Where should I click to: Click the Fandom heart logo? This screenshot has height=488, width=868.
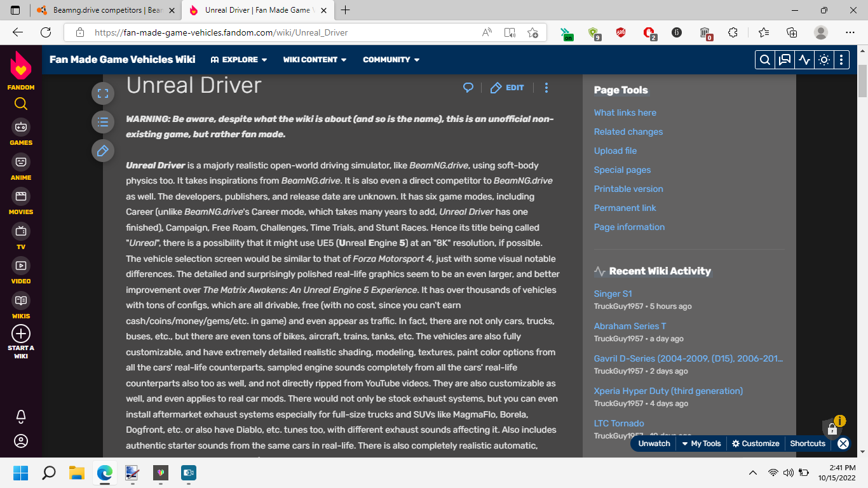tap(21, 66)
